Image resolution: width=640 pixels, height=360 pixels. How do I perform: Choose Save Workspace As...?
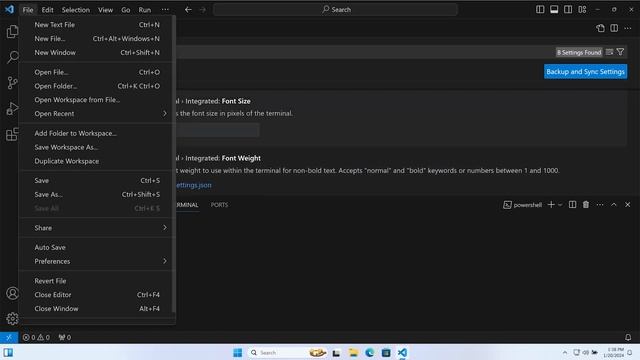point(97,147)
